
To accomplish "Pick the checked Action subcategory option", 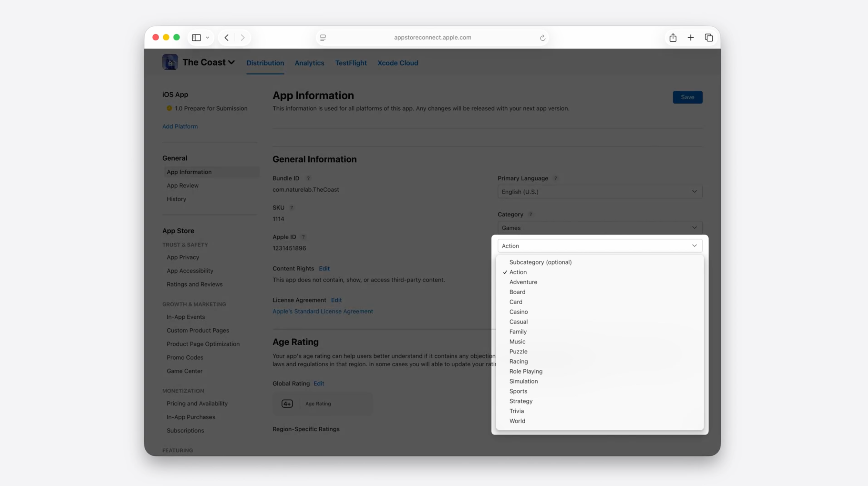I will [517, 272].
